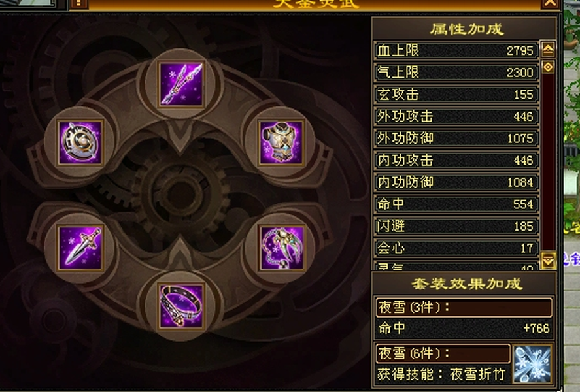The height and width of the screenshot is (392, 580).
Task: Click the 会心 17 attribute row
Action: (456, 248)
